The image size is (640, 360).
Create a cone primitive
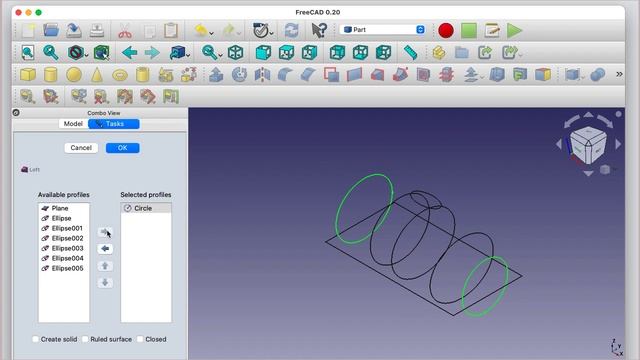point(97,75)
